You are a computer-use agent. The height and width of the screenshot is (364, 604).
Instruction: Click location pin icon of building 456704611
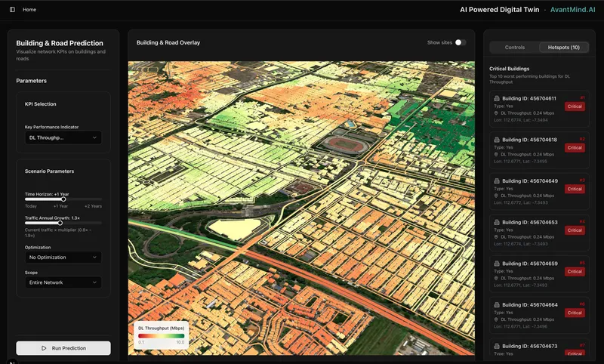click(x=496, y=113)
